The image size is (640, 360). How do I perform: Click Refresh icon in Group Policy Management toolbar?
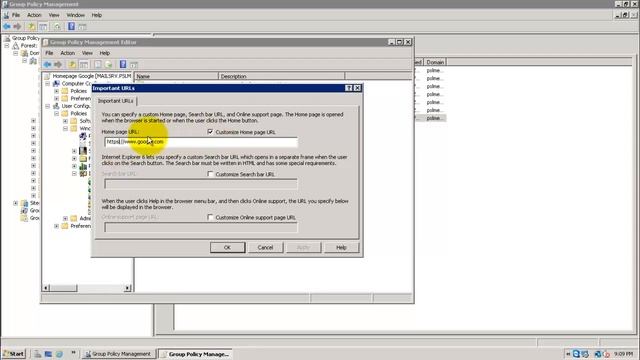(57, 27)
